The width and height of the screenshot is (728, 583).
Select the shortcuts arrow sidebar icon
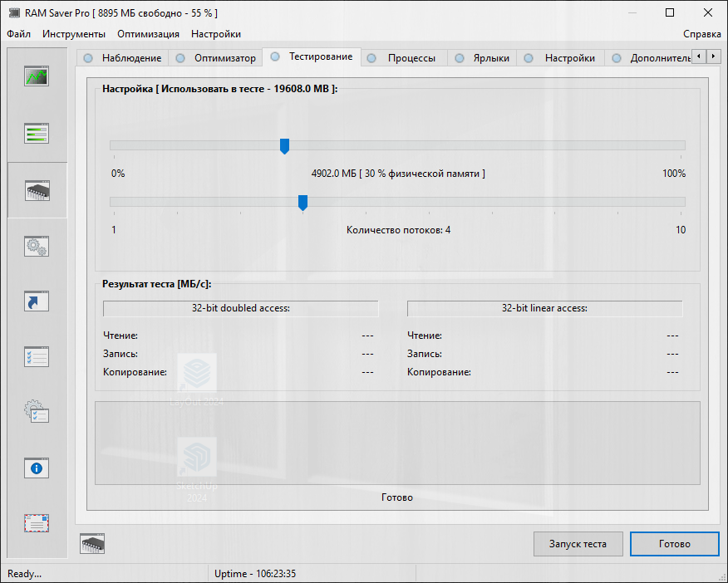pyautogui.click(x=37, y=301)
